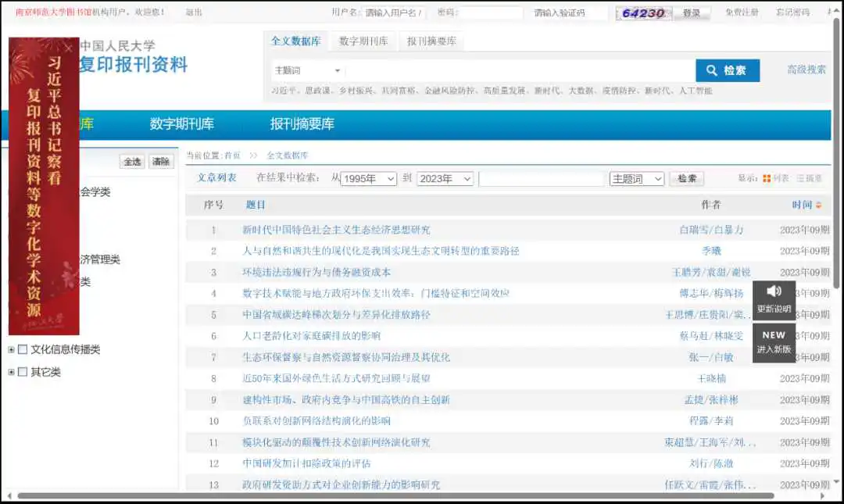The height and width of the screenshot is (504, 844).
Task: Open article 人口老龄化对家庭碳排放的影响
Action: [x=311, y=336]
